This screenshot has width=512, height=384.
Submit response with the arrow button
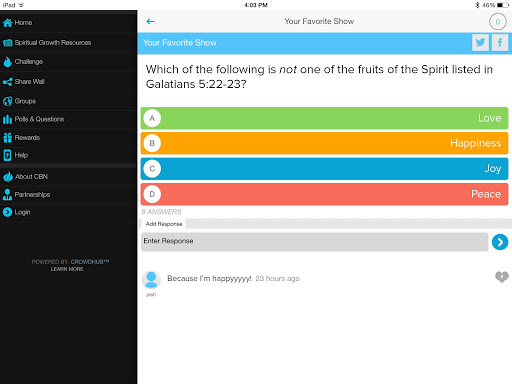(x=500, y=242)
